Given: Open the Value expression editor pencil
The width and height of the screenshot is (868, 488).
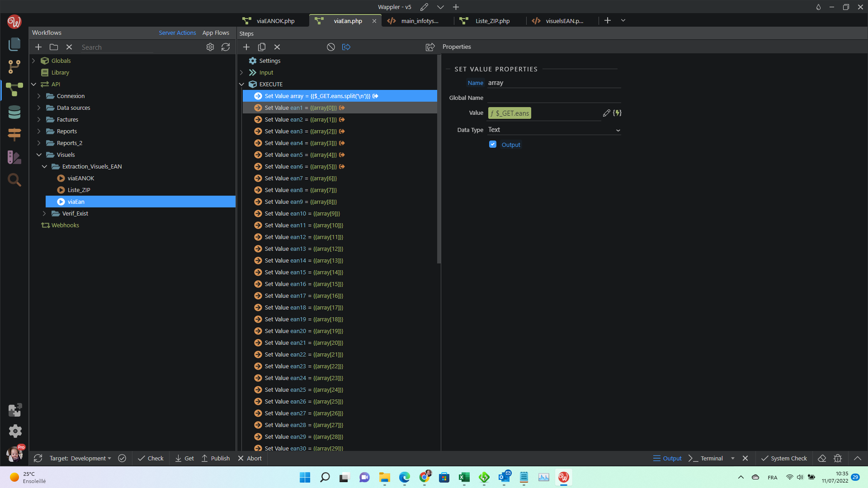Looking at the screenshot, I should [x=607, y=113].
